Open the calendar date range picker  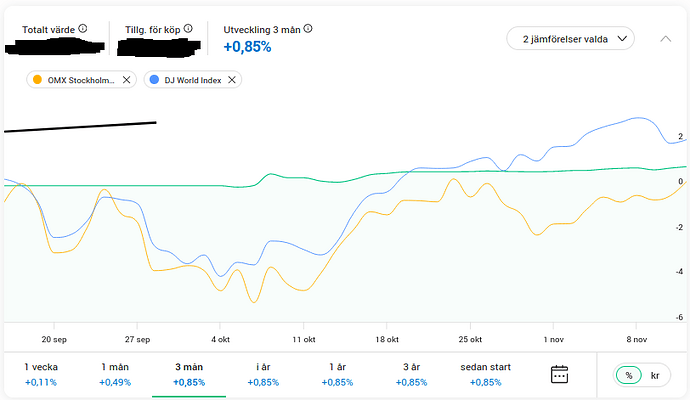click(x=560, y=374)
